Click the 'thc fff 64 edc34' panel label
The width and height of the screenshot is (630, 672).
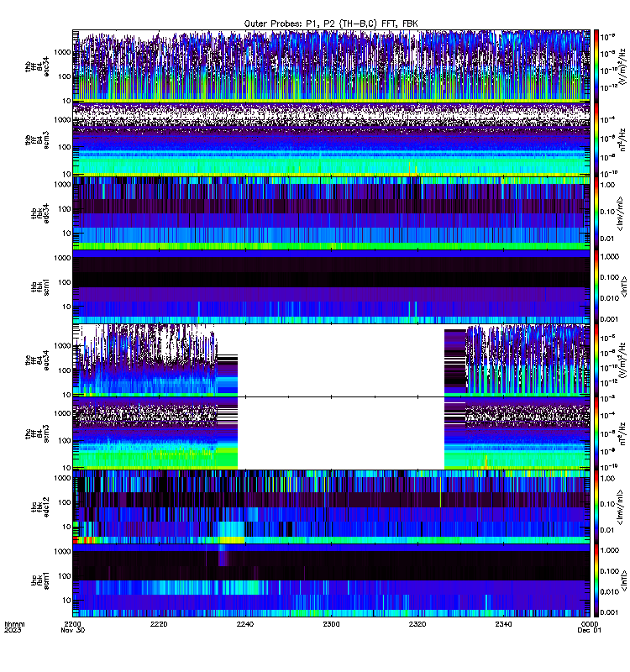click(x=37, y=360)
